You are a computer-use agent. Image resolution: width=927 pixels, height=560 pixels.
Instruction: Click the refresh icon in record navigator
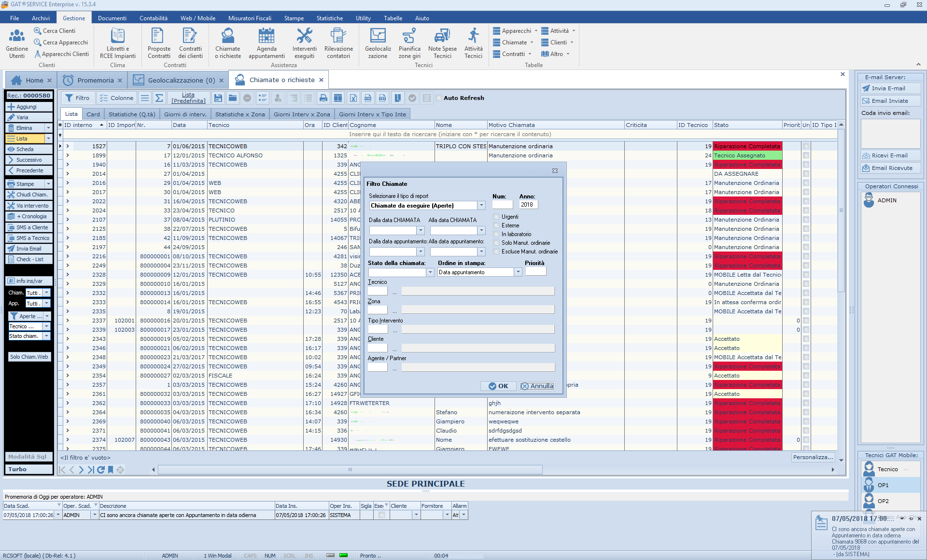tap(100, 470)
